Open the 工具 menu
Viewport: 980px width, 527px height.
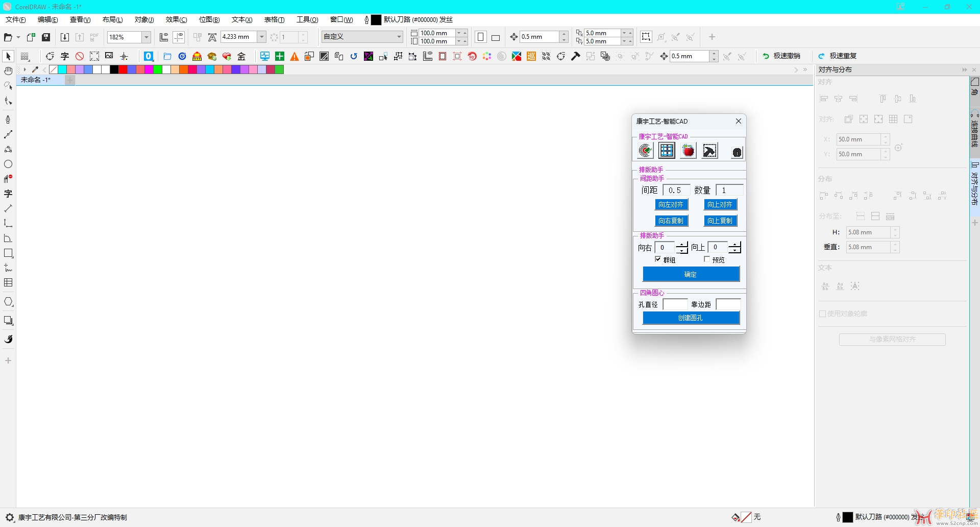307,19
